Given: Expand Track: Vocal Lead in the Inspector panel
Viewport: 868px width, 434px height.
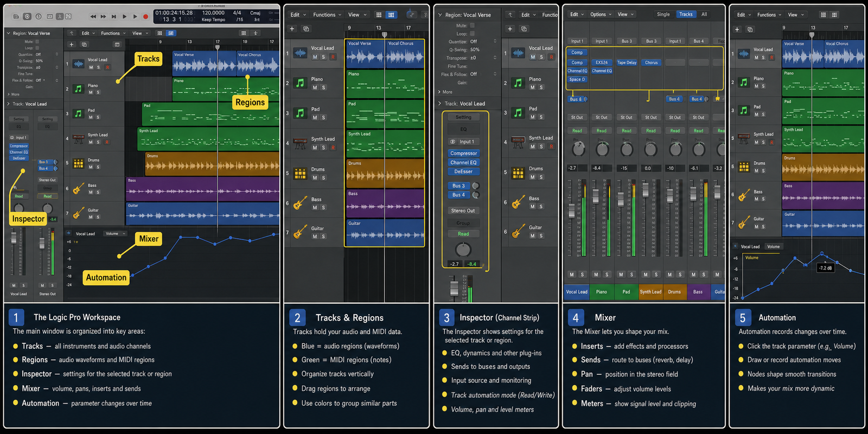Looking at the screenshot, I should point(440,103).
